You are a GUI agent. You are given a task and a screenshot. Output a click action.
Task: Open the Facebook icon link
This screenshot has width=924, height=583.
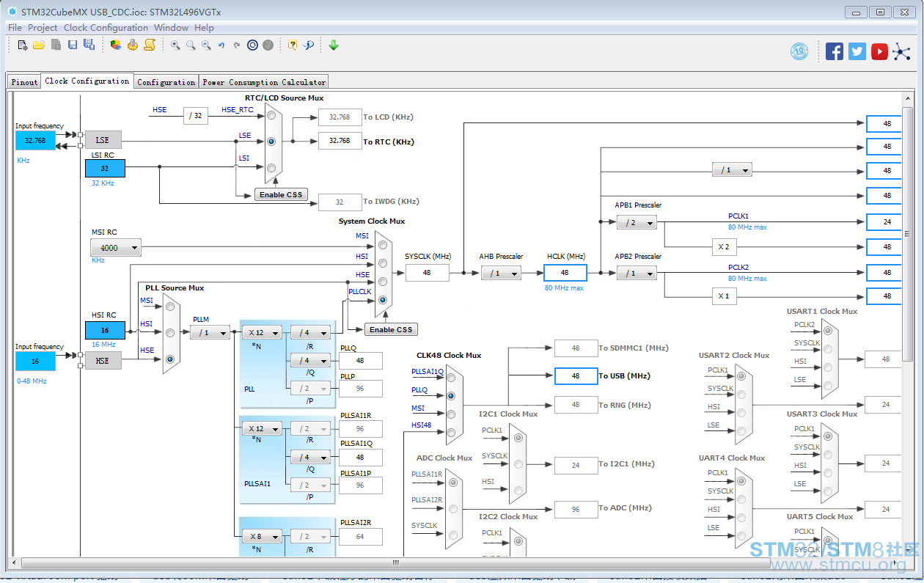point(835,51)
